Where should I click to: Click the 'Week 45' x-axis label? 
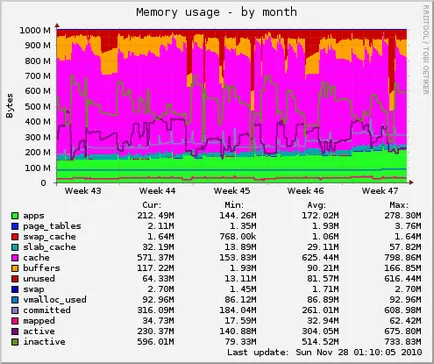tap(232, 191)
